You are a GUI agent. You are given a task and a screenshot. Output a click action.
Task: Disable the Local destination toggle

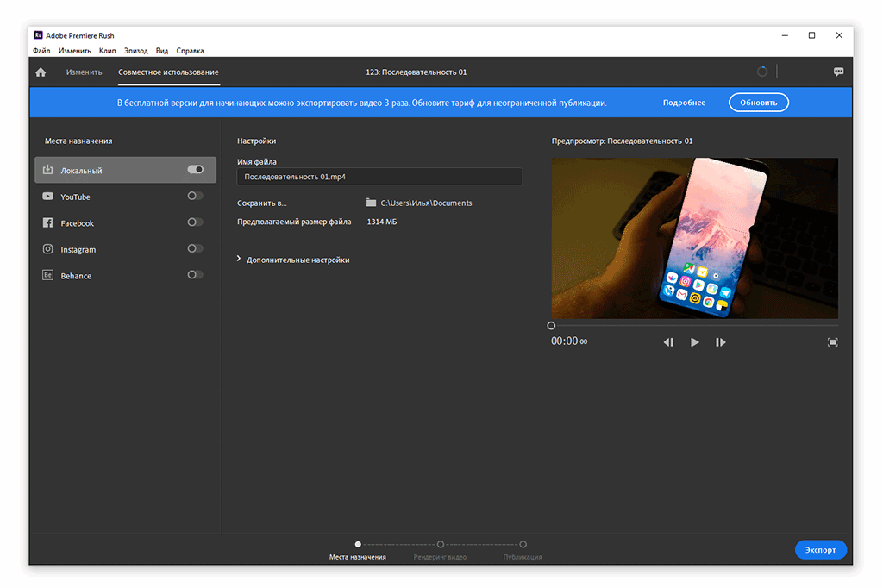(x=196, y=170)
